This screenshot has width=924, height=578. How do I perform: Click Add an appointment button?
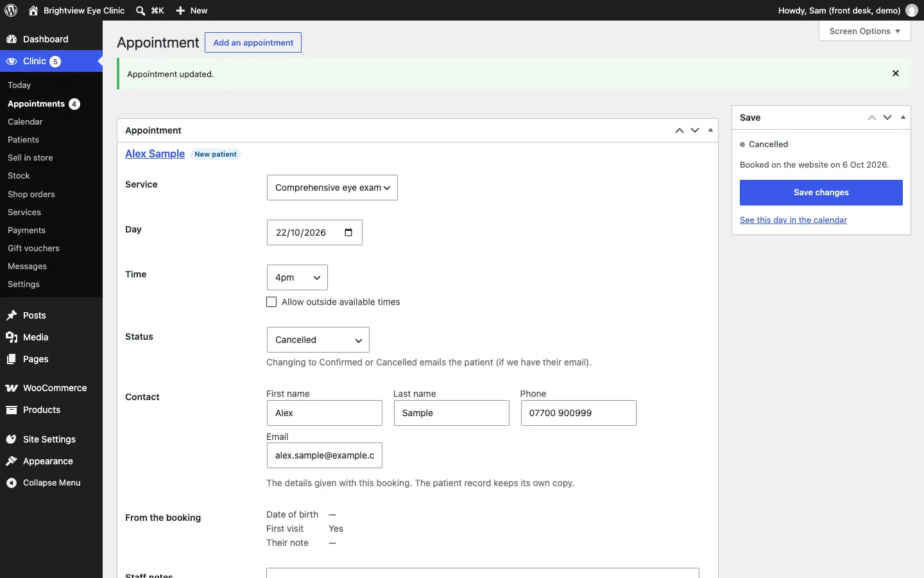tap(253, 42)
